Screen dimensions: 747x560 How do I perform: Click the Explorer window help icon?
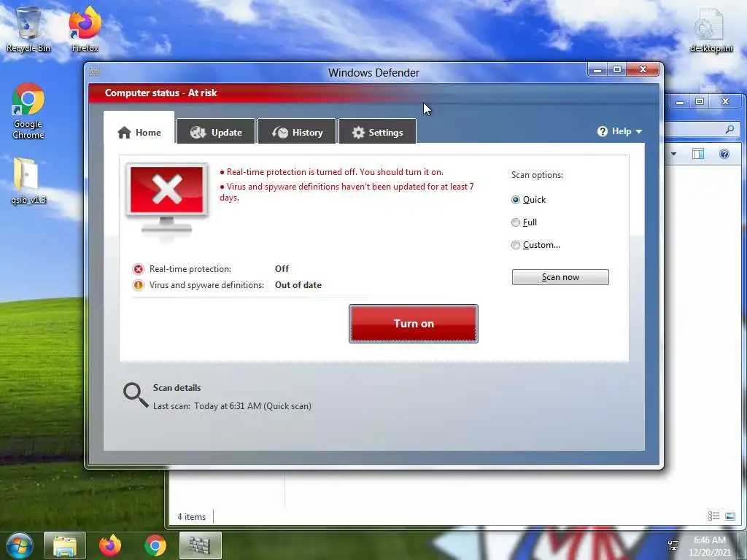tap(724, 154)
